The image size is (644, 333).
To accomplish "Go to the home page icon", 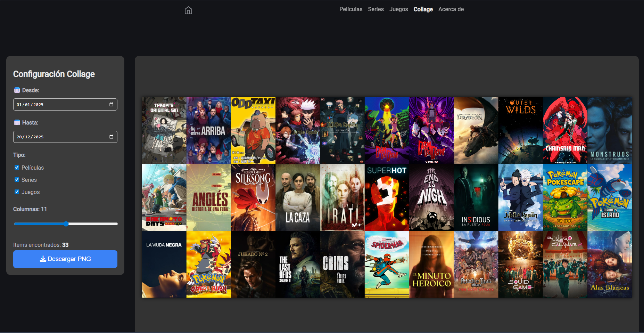I will pos(188,10).
